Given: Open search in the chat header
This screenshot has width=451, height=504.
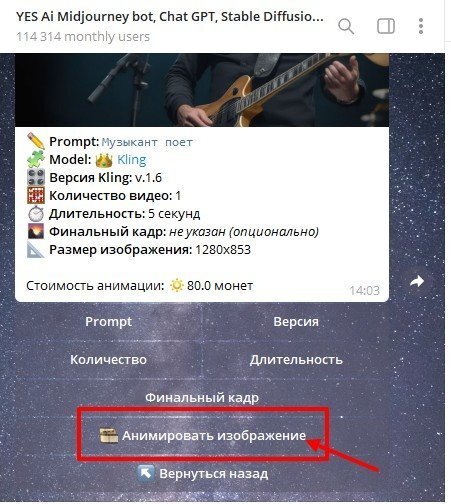Looking at the screenshot, I should coord(346,26).
